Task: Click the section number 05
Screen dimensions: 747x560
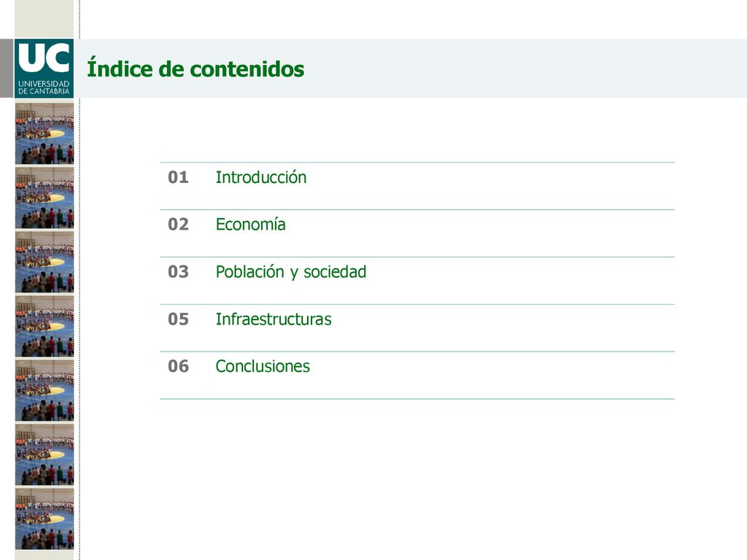Action: [x=178, y=319]
